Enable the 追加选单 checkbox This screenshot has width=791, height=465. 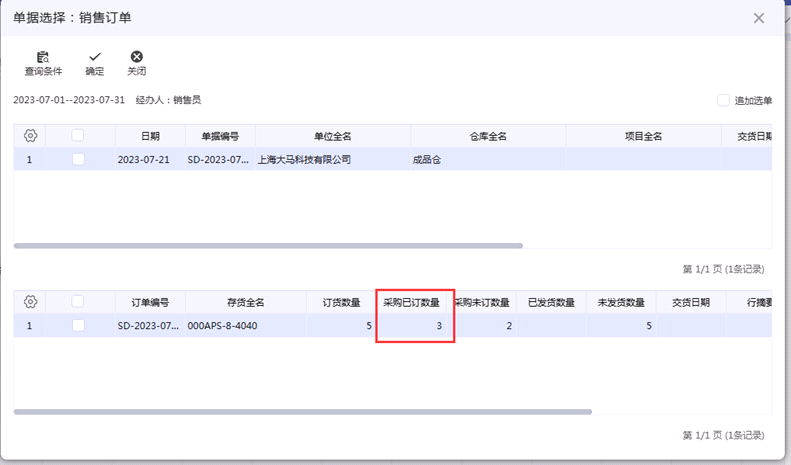[723, 100]
